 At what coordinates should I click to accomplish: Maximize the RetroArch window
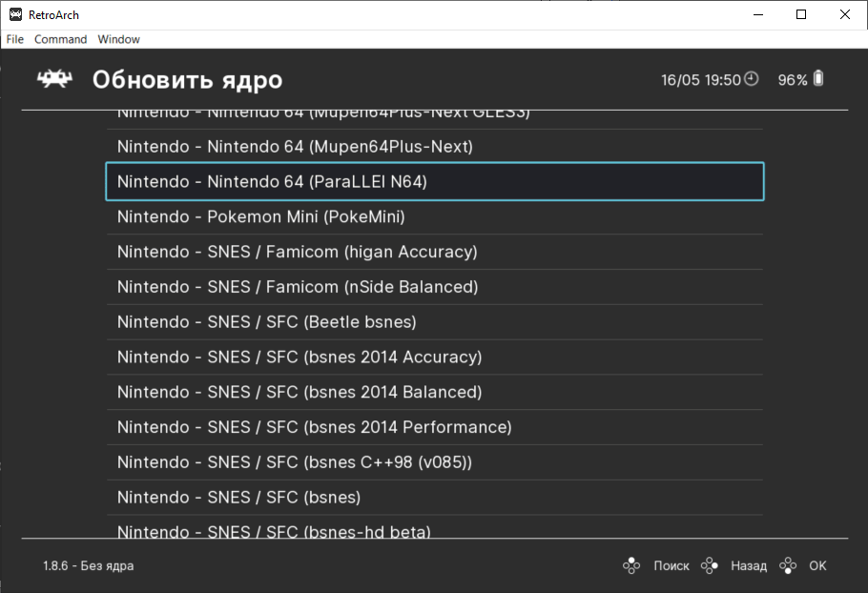pyautogui.click(x=801, y=14)
